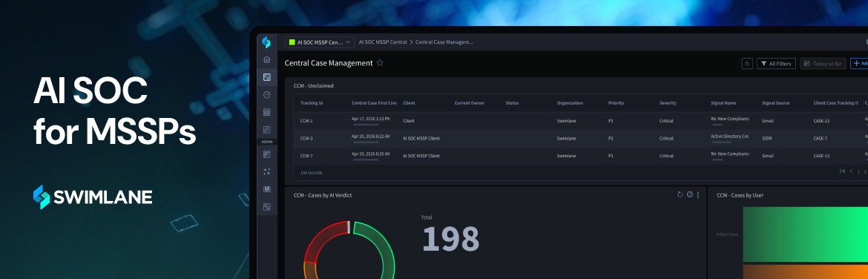Open kebab menu on Cases by AI Verdict

coord(698,195)
